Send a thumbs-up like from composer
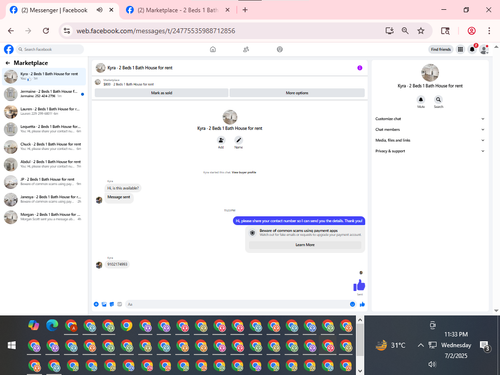 [362, 304]
